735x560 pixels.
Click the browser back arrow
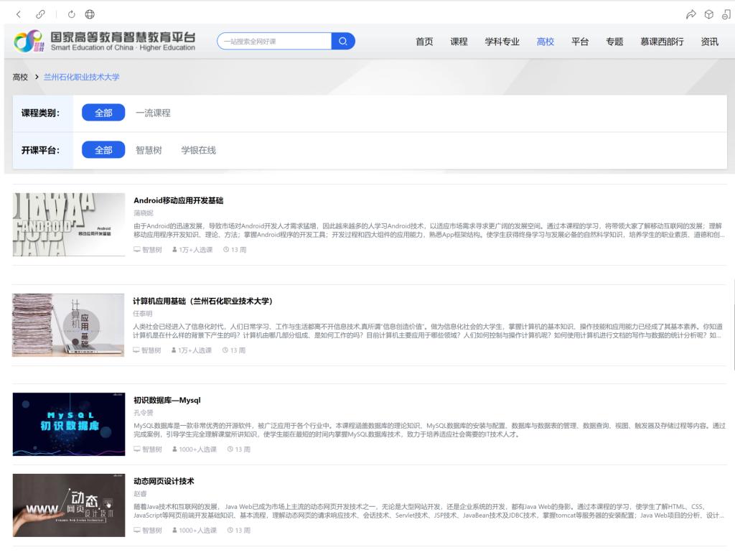coord(19,14)
